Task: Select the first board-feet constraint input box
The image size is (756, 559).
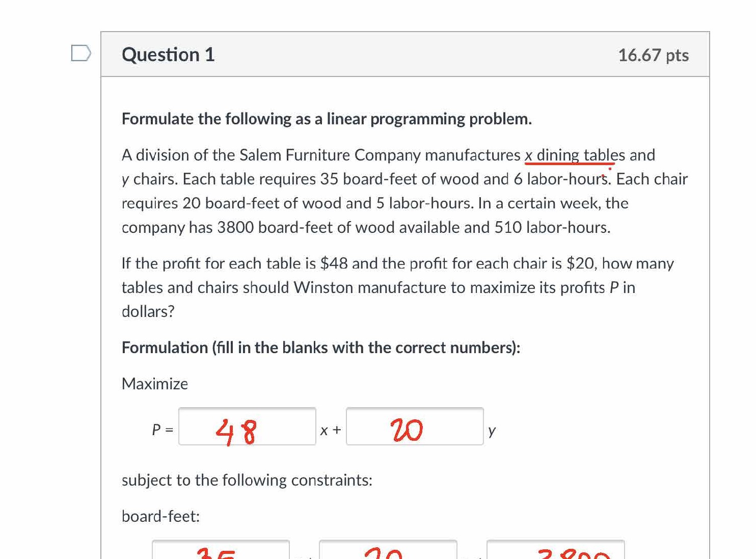Action: [221, 550]
